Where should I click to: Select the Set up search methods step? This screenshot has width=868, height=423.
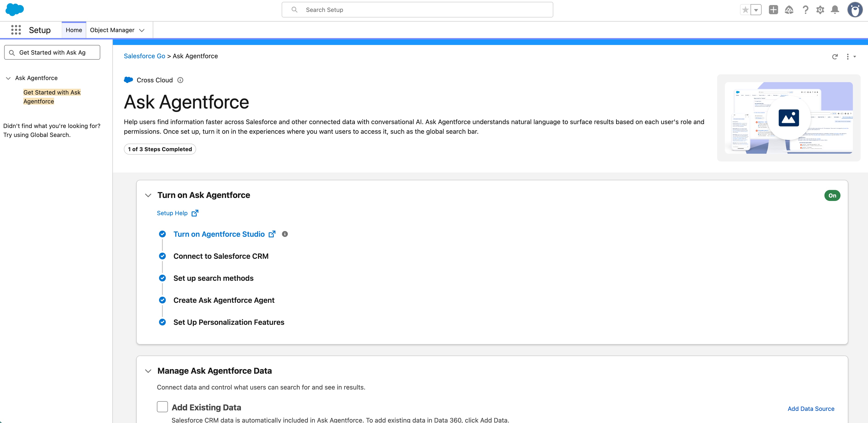[x=213, y=278]
